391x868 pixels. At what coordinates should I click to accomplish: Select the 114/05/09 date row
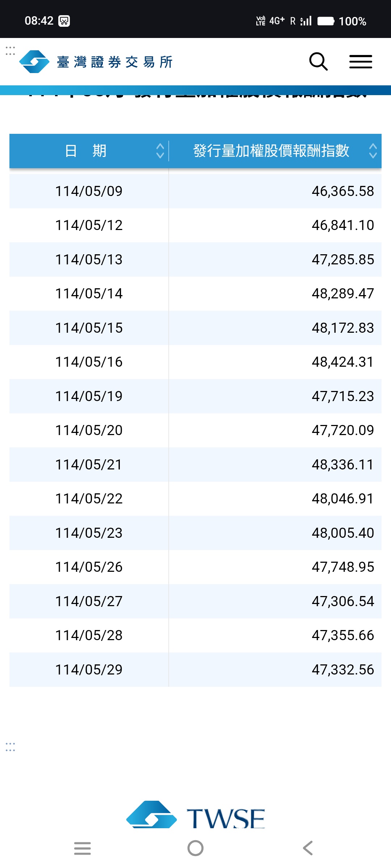click(195, 191)
